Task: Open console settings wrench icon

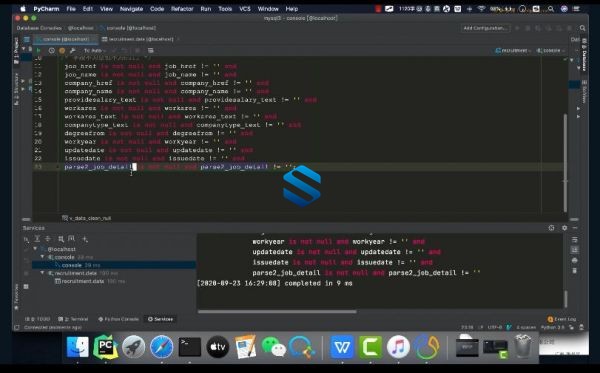Action: pos(72,50)
